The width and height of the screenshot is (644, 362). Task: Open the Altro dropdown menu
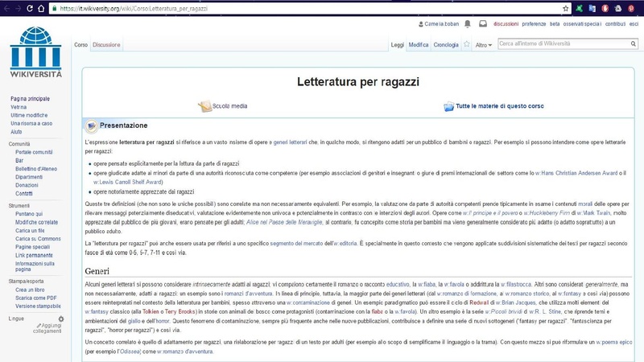[484, 45]
